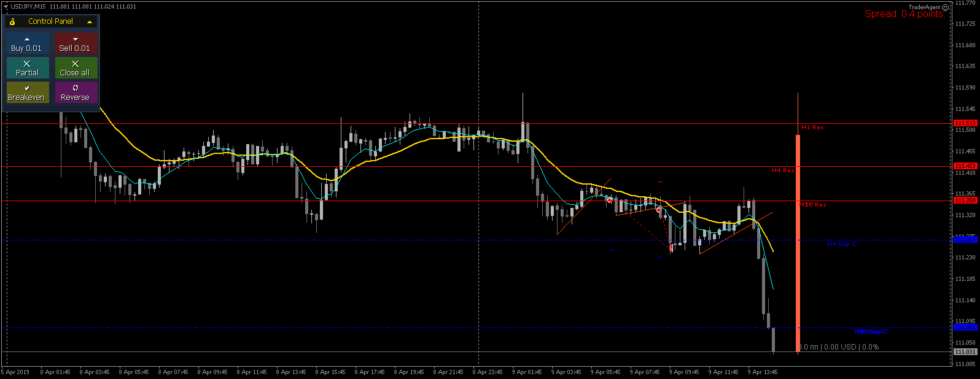
Task: Collapse the Control Panel with the arrow
Action: pos(90,22)
